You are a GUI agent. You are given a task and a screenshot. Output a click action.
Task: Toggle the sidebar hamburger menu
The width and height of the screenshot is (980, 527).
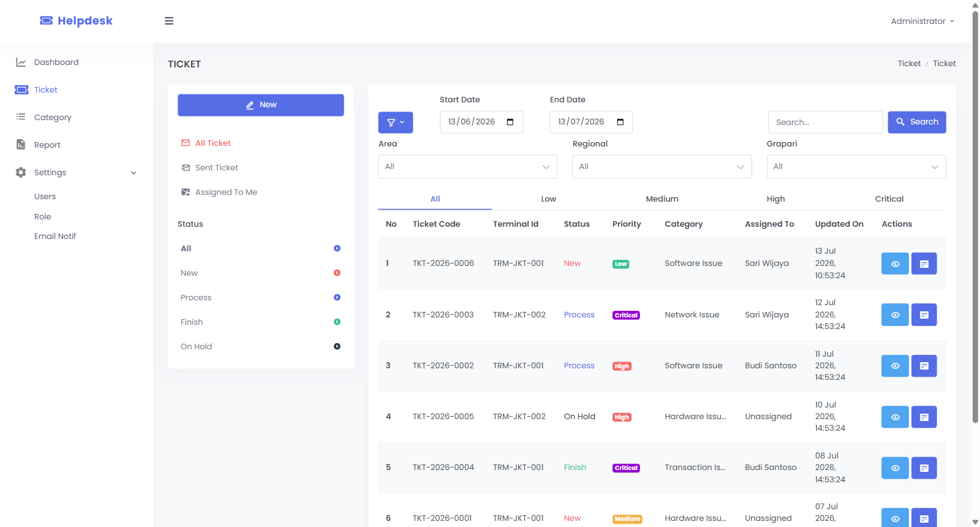169,21
